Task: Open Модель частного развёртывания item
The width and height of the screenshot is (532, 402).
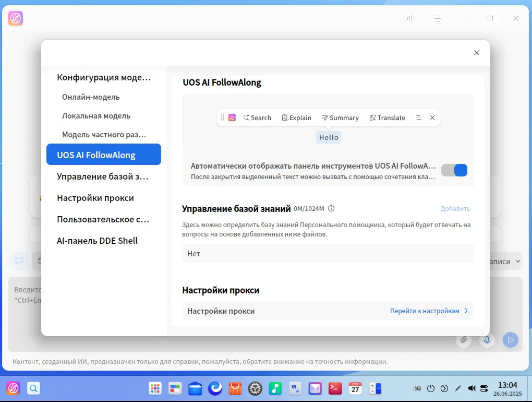Action: (x=104, y=135)
